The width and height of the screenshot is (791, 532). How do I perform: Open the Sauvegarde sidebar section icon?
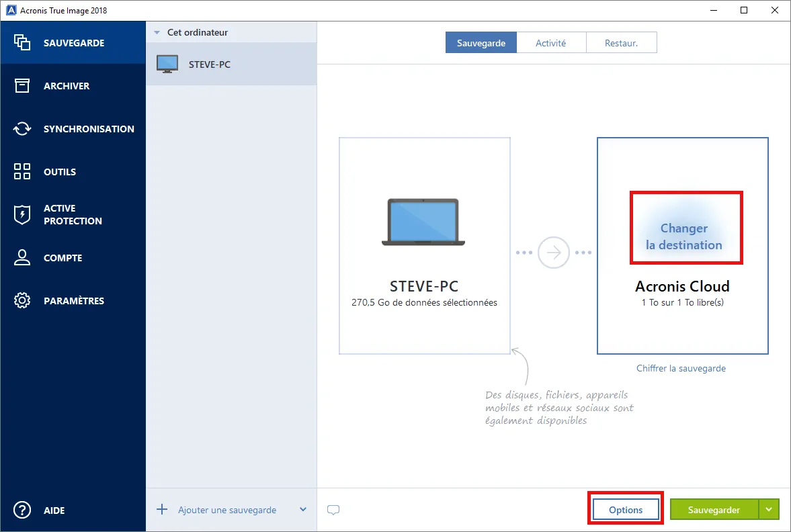tap(22, 42)
